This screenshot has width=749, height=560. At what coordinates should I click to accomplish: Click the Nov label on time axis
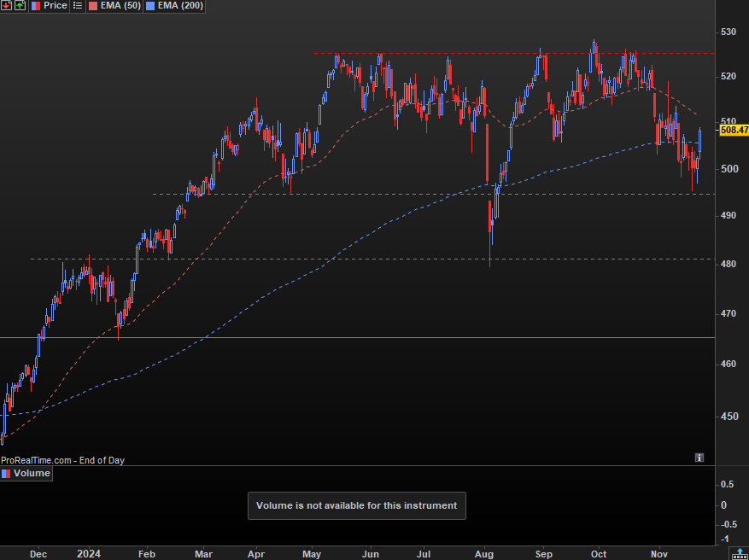click(659, 554)
